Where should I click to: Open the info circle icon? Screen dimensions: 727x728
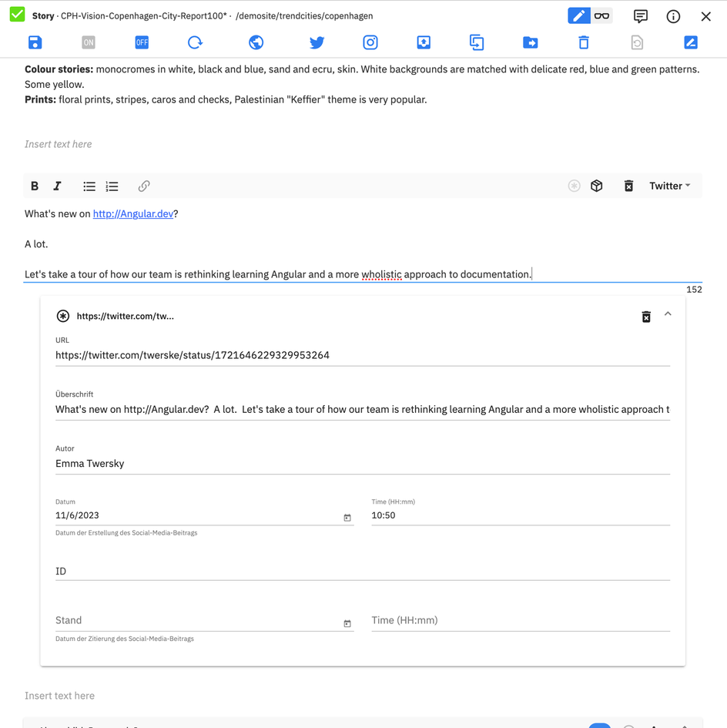[673, 16]
